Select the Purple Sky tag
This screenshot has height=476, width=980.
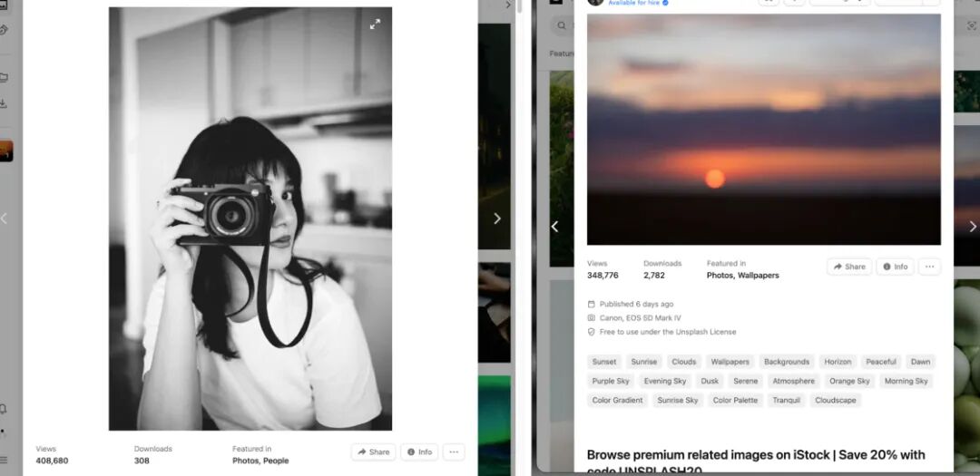pos(612,381)
